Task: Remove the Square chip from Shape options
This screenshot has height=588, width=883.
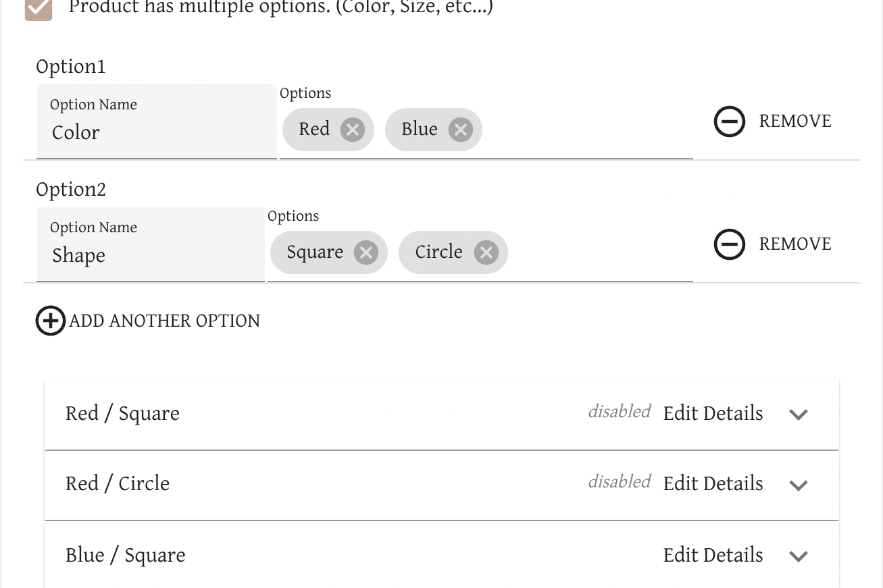Action: click(365, 252)
